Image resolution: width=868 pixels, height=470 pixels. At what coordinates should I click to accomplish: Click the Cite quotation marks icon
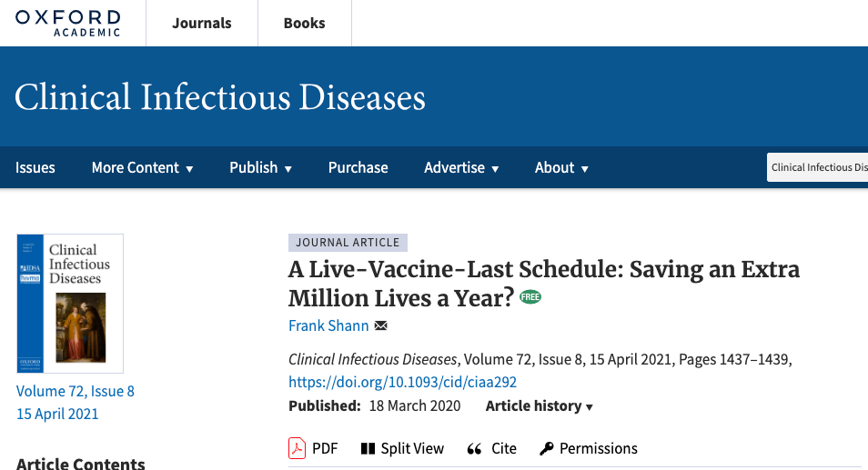pyautogui.click(x=474, y=448)
